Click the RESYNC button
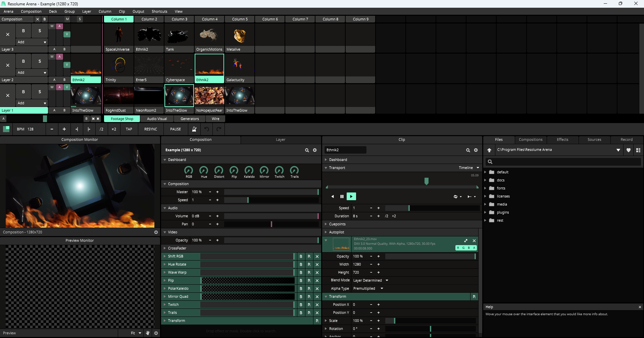 [151, 129]
